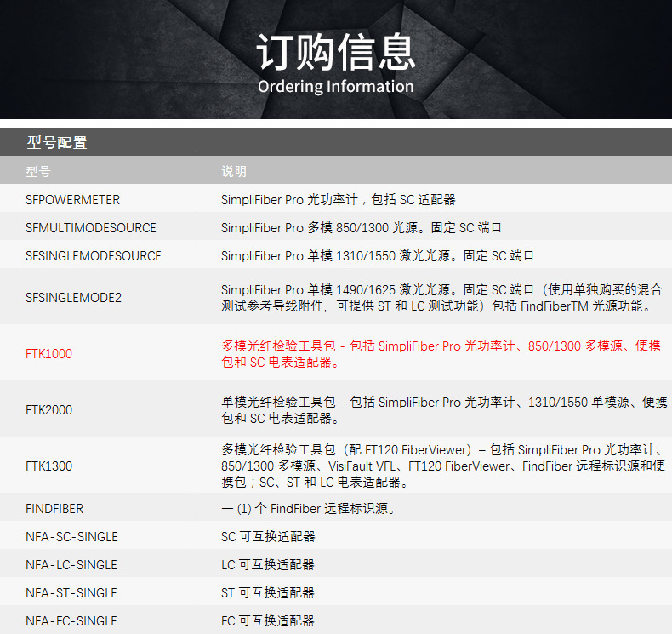Click the 订购信息 heading

click(335, 52)
